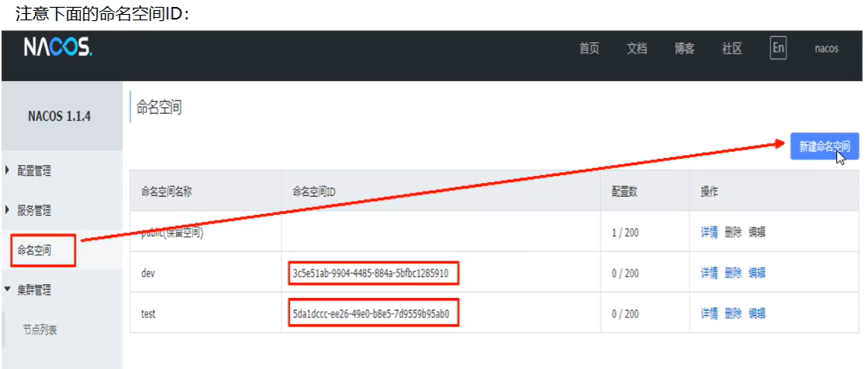Click 0 / 200 in test row
Screen dimensions: 868x369
625,315
